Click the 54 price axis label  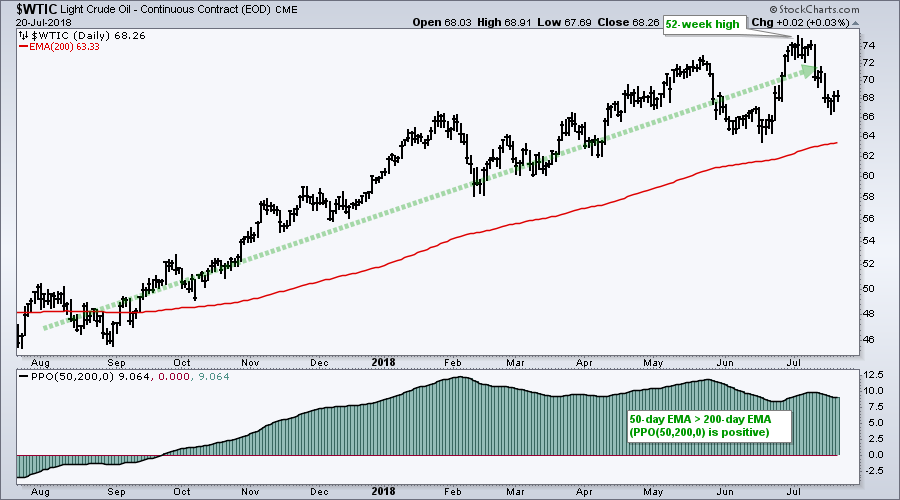pyautogui.click(x=868, y=241)
